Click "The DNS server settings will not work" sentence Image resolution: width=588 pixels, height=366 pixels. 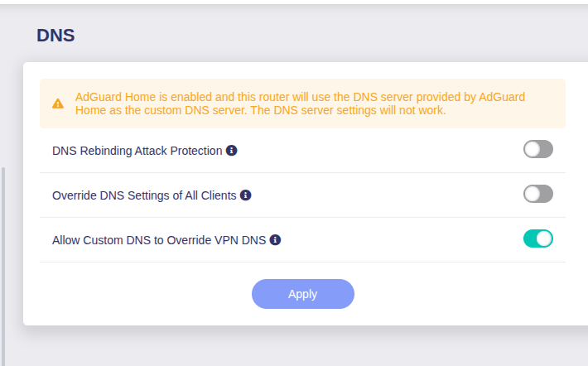pyautogui.click(x=349, y=111)
